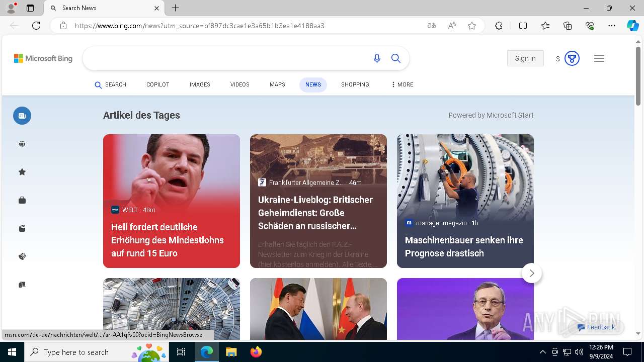This screenshot has width=644, height=362.
Task: Toggle split screen view icon
Action: pos(523,26)
